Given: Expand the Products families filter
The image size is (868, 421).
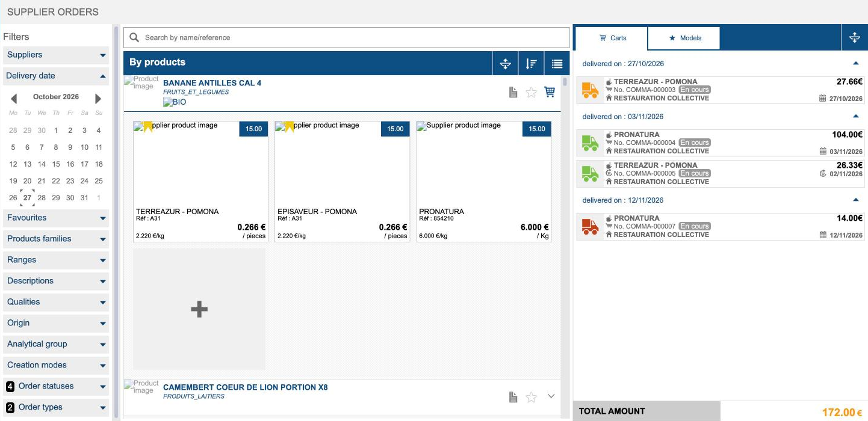Looking at the screenshot, I should (x=56, y=239).
